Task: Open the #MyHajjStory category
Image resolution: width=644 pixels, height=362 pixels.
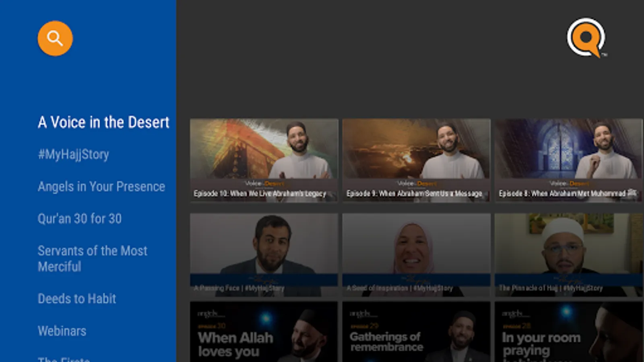Action: point(73,154)
